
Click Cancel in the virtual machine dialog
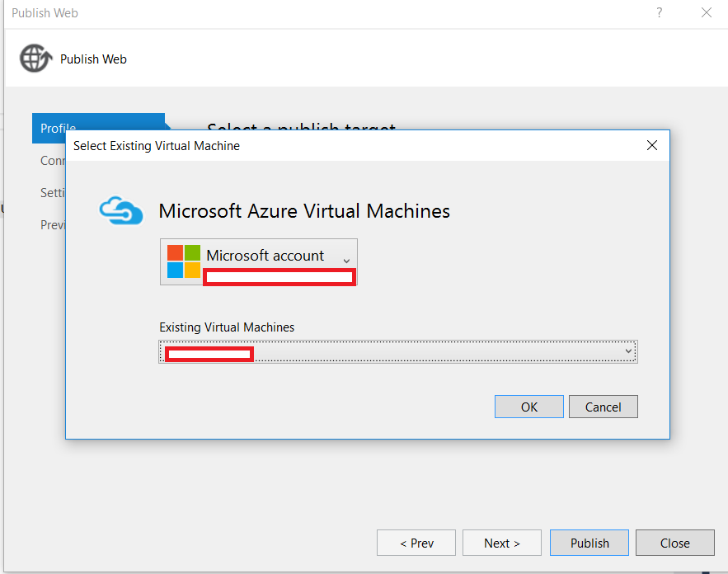coord(604,407)
